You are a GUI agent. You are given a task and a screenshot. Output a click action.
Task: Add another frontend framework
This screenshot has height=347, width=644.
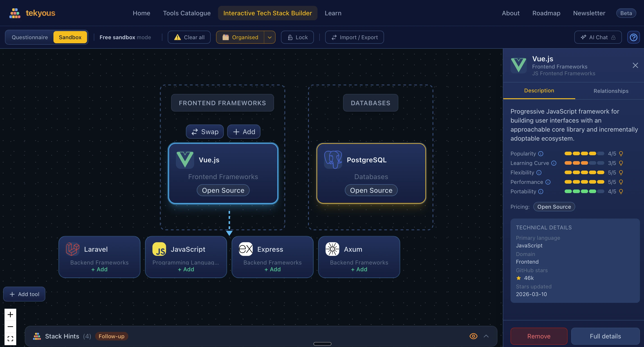tap(244, 132)
